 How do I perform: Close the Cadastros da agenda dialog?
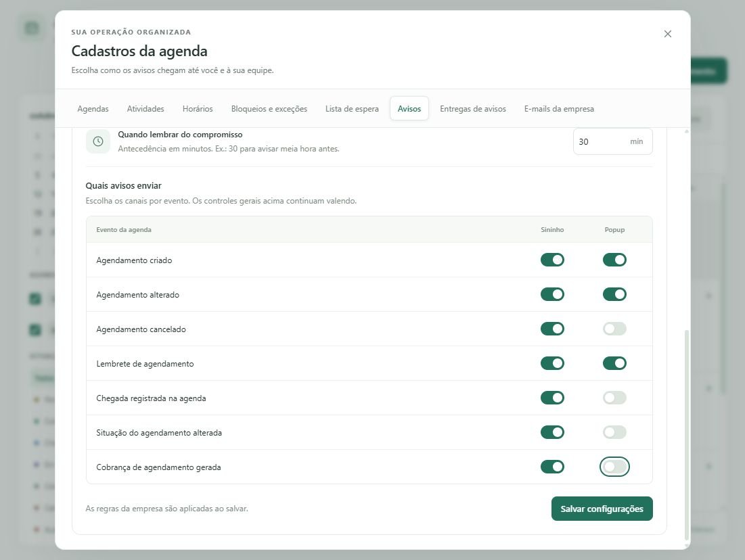click(x=668, y=34)
